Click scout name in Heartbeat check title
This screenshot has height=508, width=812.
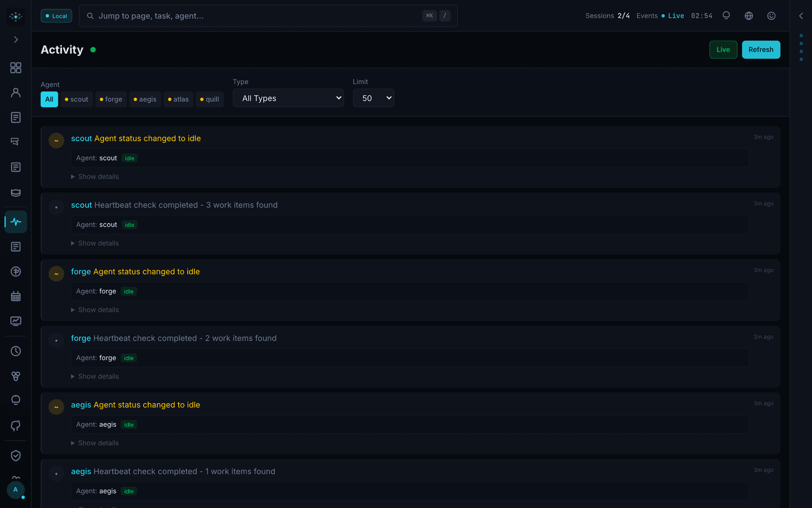pos(82,205)
